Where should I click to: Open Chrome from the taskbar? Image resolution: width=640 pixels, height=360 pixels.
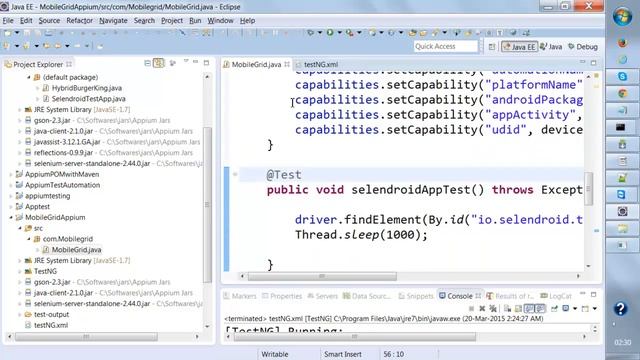tap(622, 93)
